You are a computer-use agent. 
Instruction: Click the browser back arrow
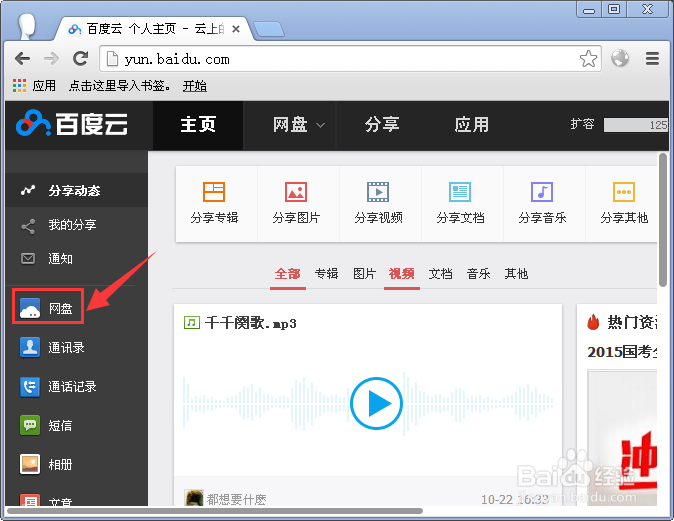[x=22, y=58]
